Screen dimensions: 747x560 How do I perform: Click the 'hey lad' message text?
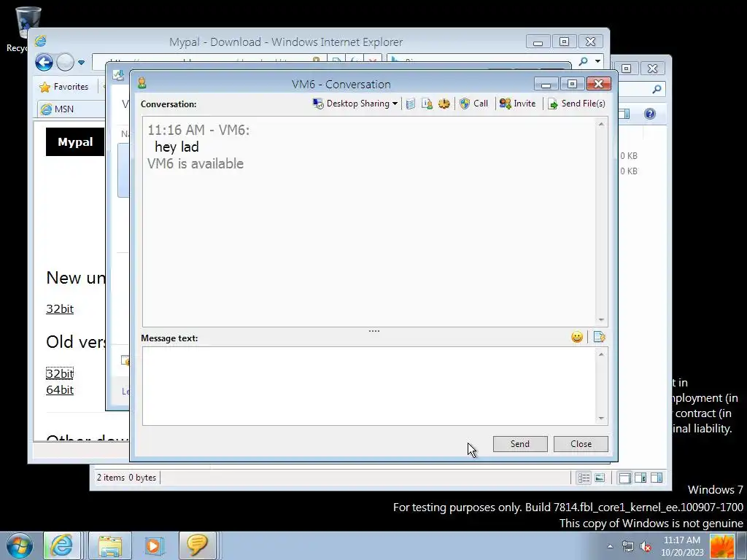[x=177, y=147]
